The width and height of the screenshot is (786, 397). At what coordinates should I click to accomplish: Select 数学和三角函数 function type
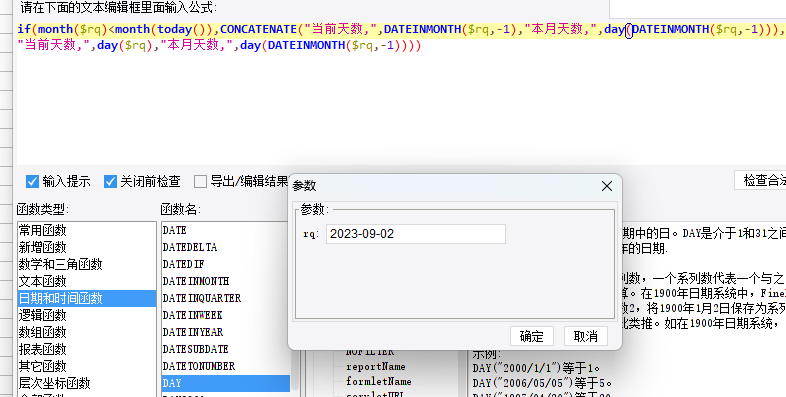click(x=86, y=264)
